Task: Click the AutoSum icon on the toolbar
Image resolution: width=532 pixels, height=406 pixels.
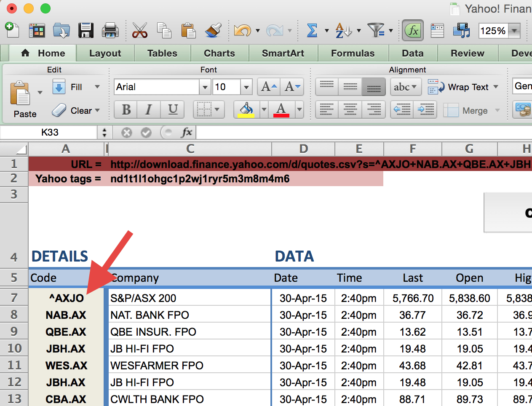Action: tap(312, 30)
